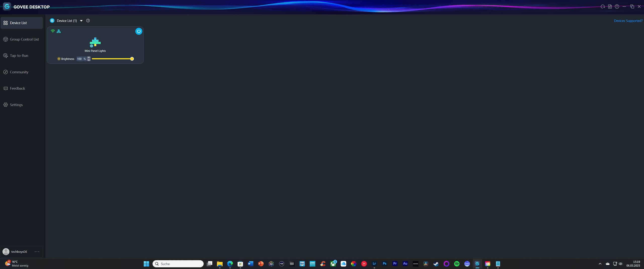Open Photoshop from the taskbar

click(385, 264)
